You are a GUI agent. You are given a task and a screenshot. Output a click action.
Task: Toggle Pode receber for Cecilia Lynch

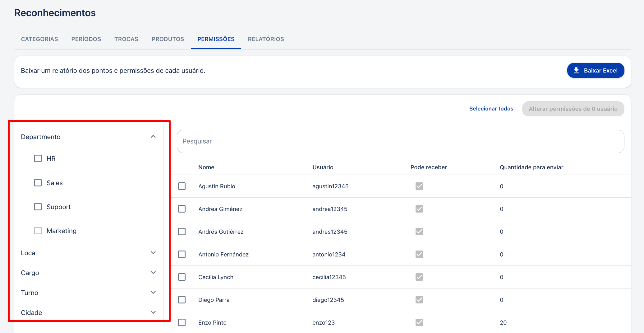(x=419, y=277)
